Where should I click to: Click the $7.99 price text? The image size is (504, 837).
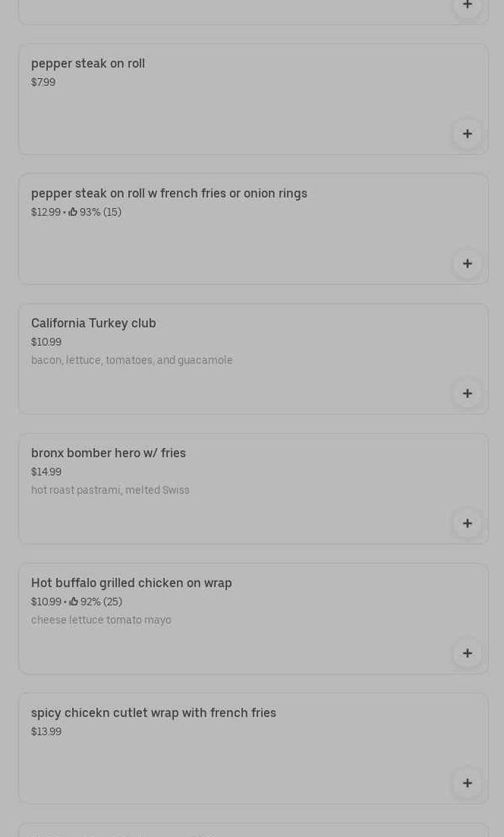43,82
